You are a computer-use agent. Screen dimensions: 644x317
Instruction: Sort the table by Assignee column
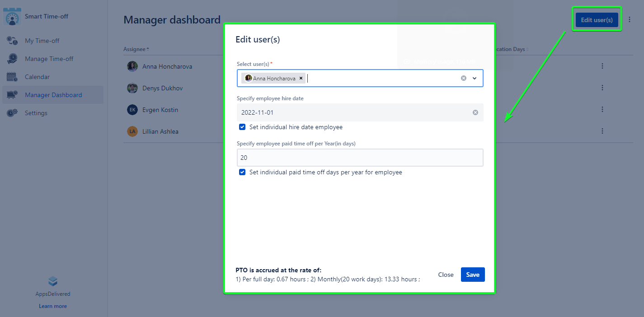coord(136,49)
